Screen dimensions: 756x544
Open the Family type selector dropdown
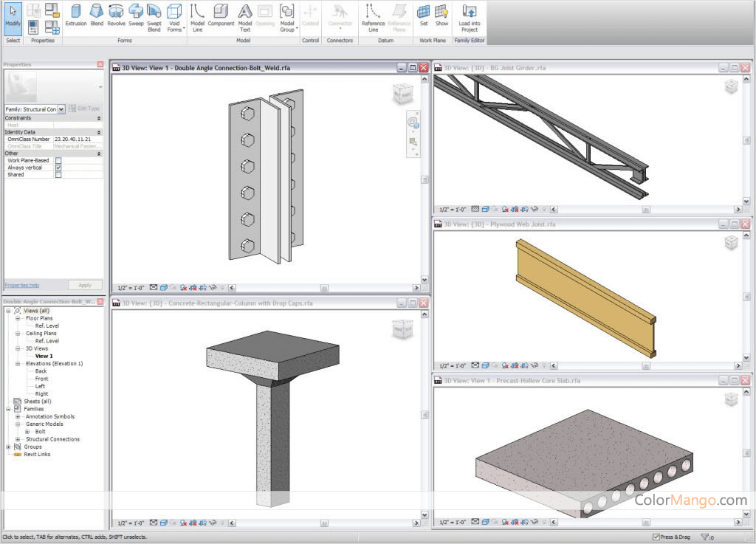pos(61,109)
